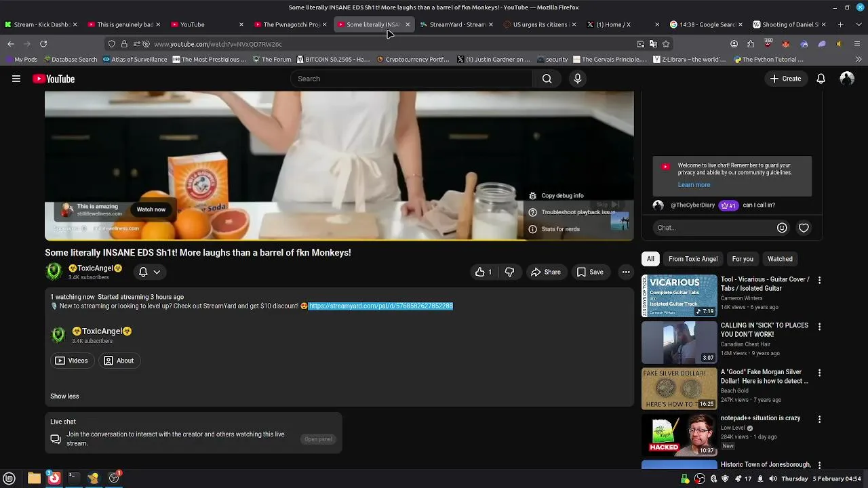The width and height of the screenshot is (868, 488).
Task: Switch to the This is genuinely bad tab
Action: point(123,24)
